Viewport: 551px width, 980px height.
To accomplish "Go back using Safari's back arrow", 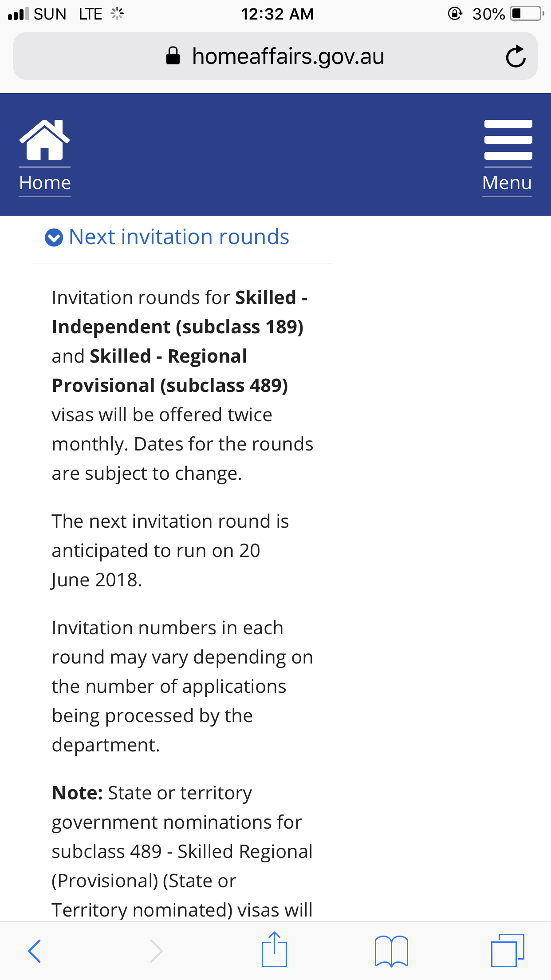I will pos(35,951).
